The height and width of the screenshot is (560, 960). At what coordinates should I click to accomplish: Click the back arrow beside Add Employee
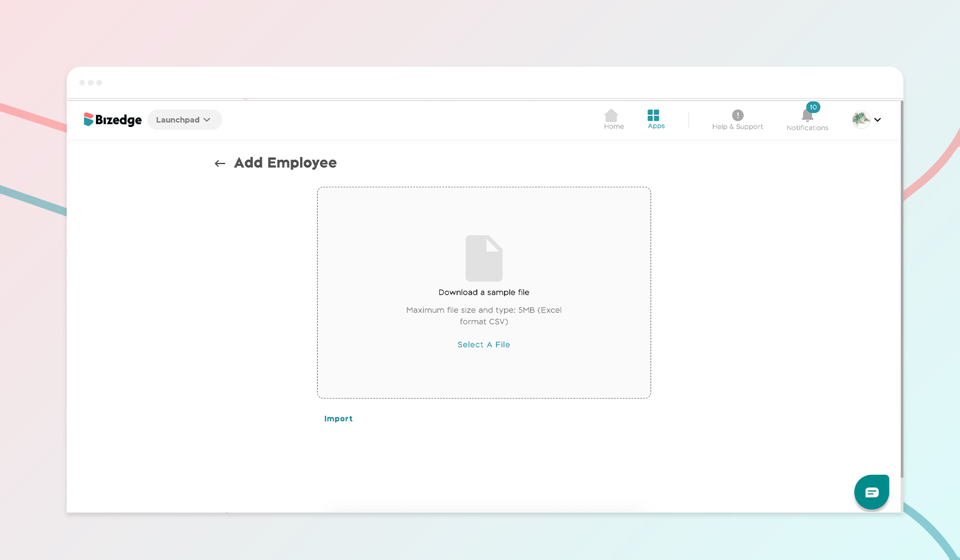point(220,163)
